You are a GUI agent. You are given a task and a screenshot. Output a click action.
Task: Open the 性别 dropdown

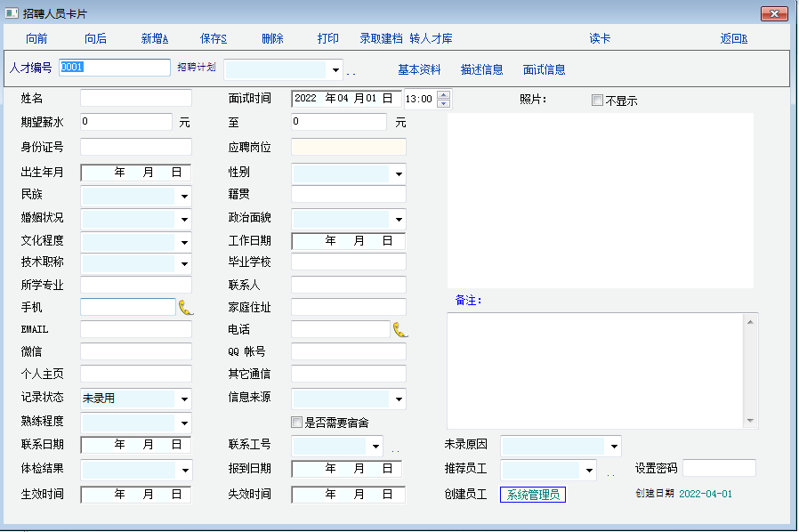(x=399, y=174)
